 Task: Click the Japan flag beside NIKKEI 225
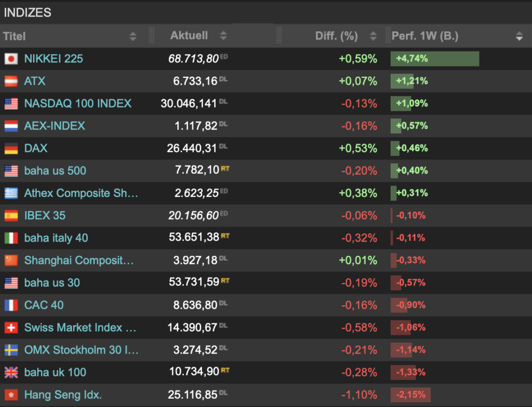tap(11, 59)
